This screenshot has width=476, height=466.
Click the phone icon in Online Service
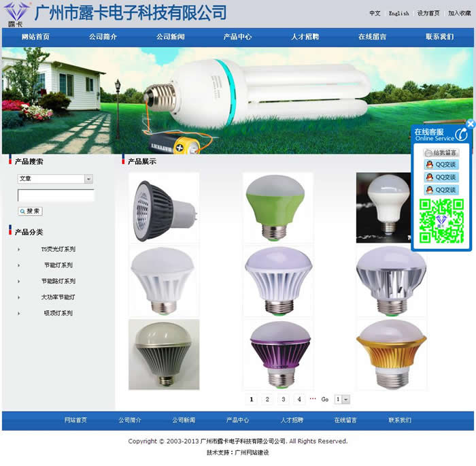[x=460, y=134]
